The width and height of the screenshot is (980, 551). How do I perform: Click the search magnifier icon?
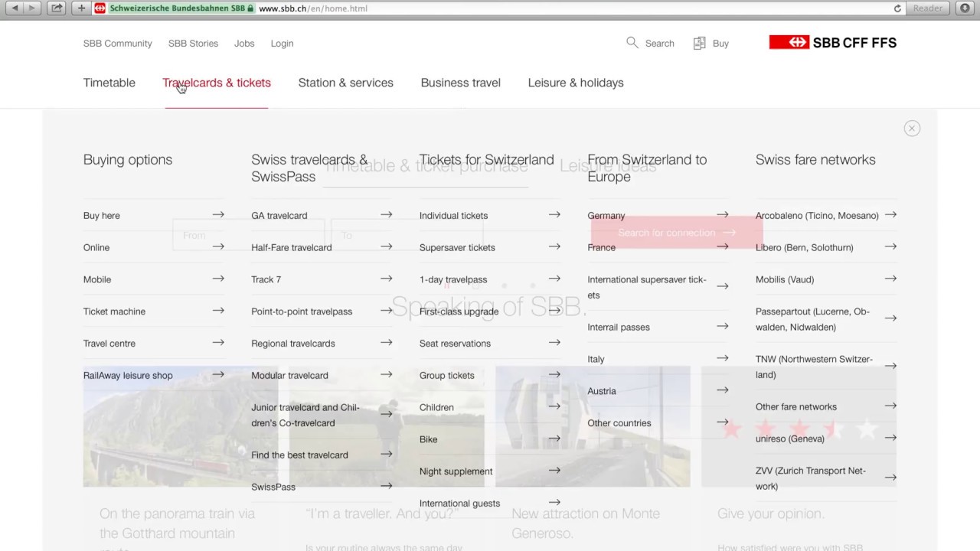pyautogui.click(x=632, y=43)
